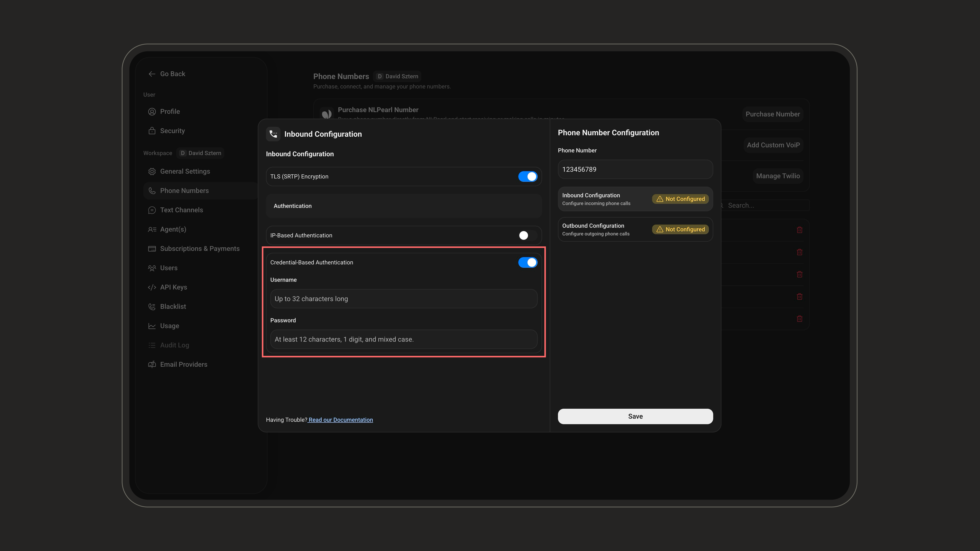Click Add Custom VoIP button
This screenshot has width=980, height=551.
click(x=773, y=145)
